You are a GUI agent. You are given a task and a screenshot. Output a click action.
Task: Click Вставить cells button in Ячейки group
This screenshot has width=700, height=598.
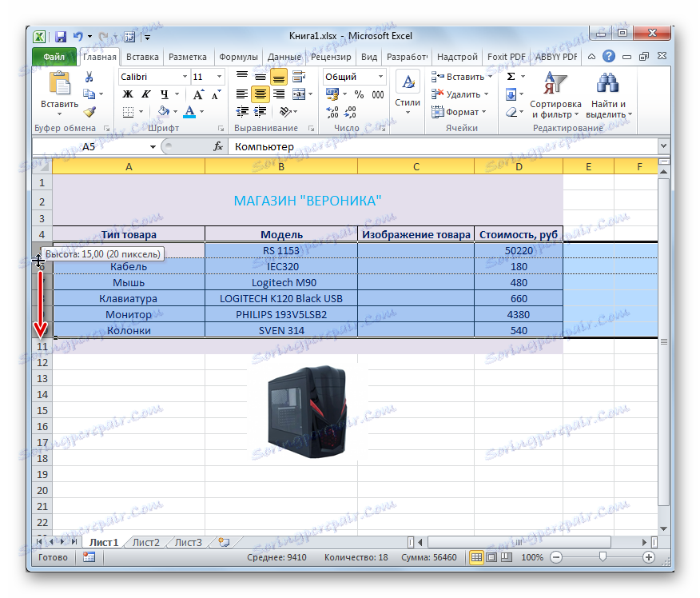click(x=462, y=77)
